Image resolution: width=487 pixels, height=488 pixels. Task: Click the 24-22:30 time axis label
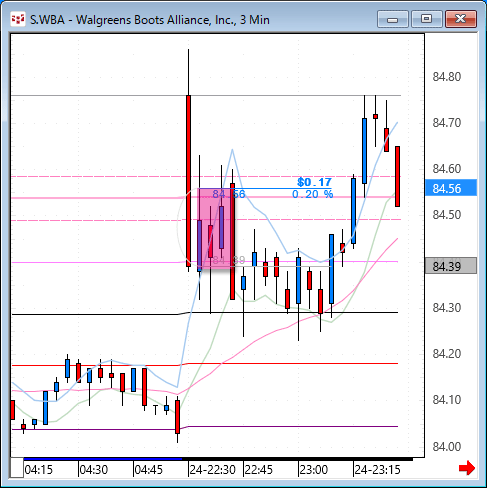click(x=212, y=470)
